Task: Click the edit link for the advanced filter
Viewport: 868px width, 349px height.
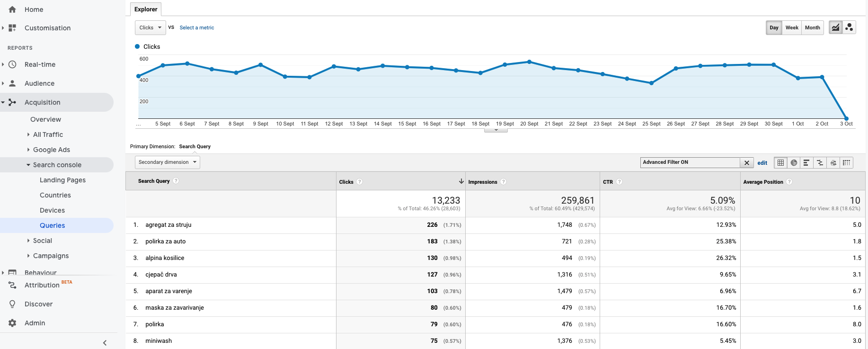Action: (762, 163)
